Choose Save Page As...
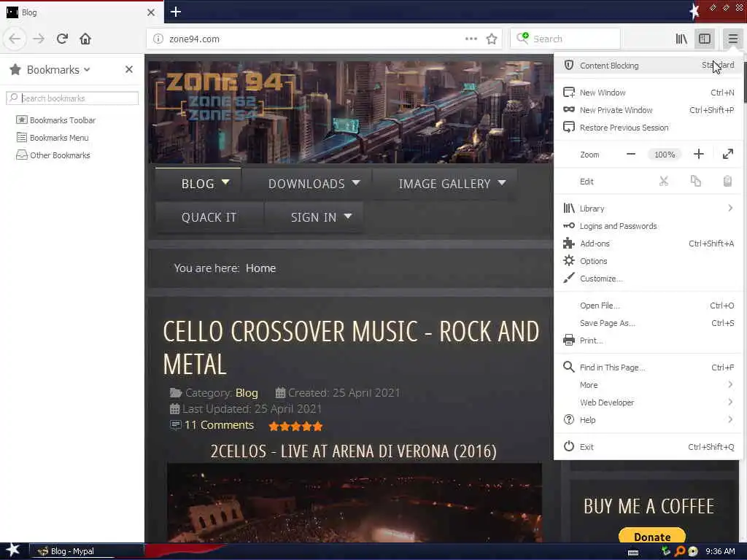This screenshot has height=560, width=747. point(648,323)
